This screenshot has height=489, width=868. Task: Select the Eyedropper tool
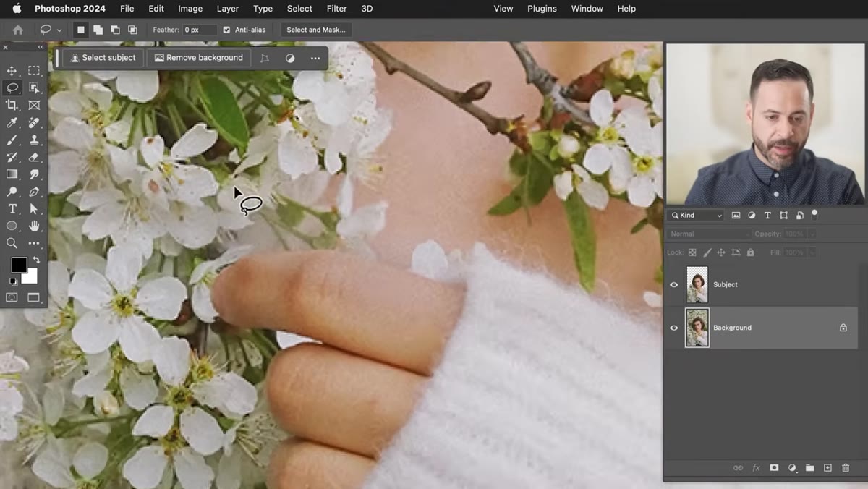click(x=12, y=123)
